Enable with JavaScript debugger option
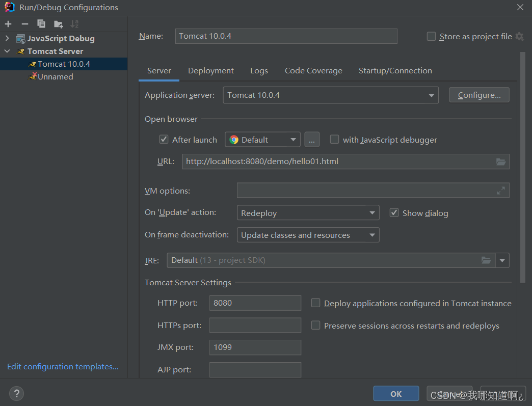532x406 pixels. click(x=334, y=140)
